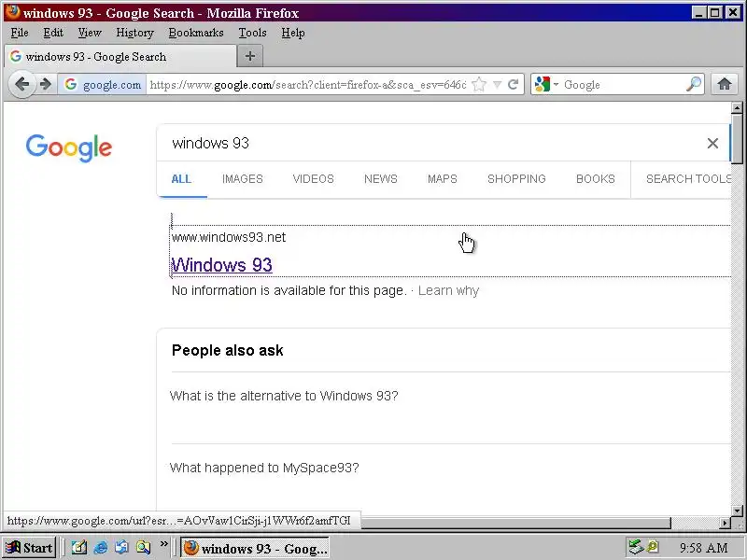The width and height of the screenshot is (747, 560).
Task: Go back with the back arrow button
Action: coord(21,84)
